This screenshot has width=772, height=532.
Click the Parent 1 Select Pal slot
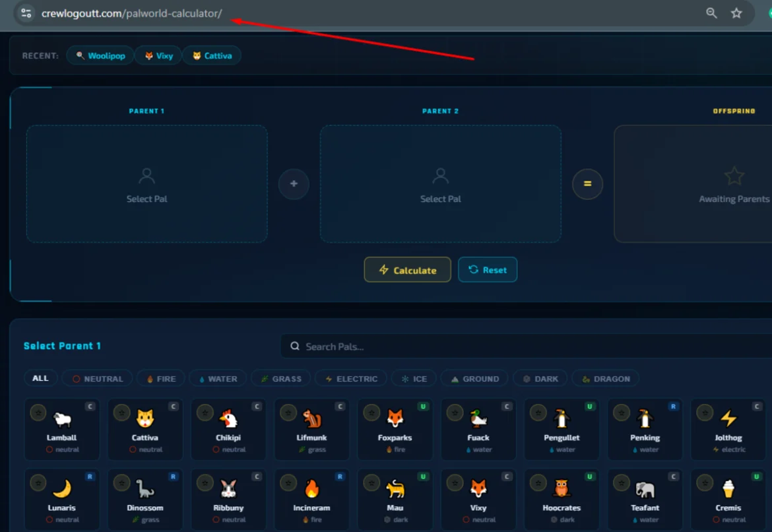(x=146, y=183)
